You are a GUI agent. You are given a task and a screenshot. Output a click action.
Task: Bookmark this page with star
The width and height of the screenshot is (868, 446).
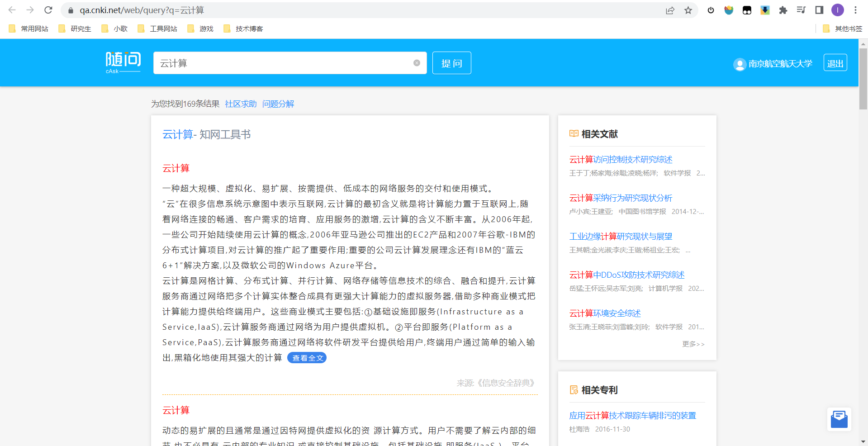pos(688,10)
